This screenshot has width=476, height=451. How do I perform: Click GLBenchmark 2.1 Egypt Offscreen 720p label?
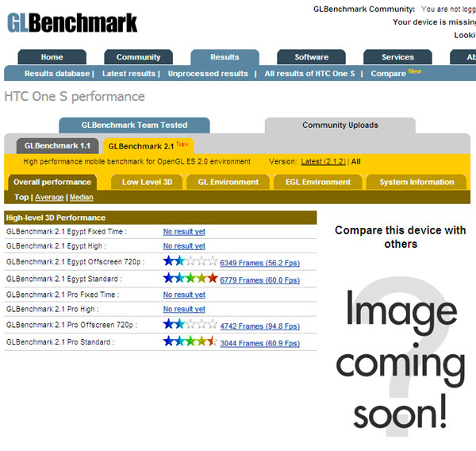point(75,262)
